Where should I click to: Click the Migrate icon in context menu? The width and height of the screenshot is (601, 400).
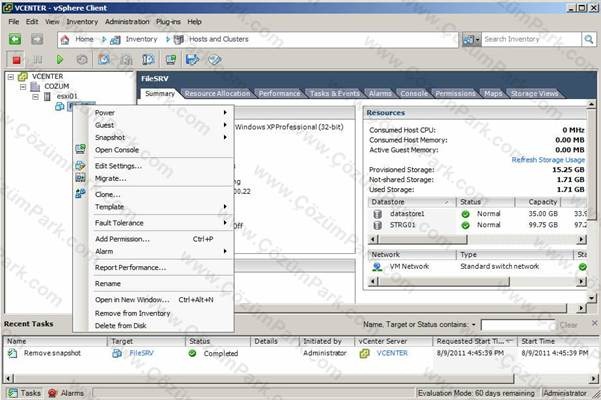(x=80, y=177)
